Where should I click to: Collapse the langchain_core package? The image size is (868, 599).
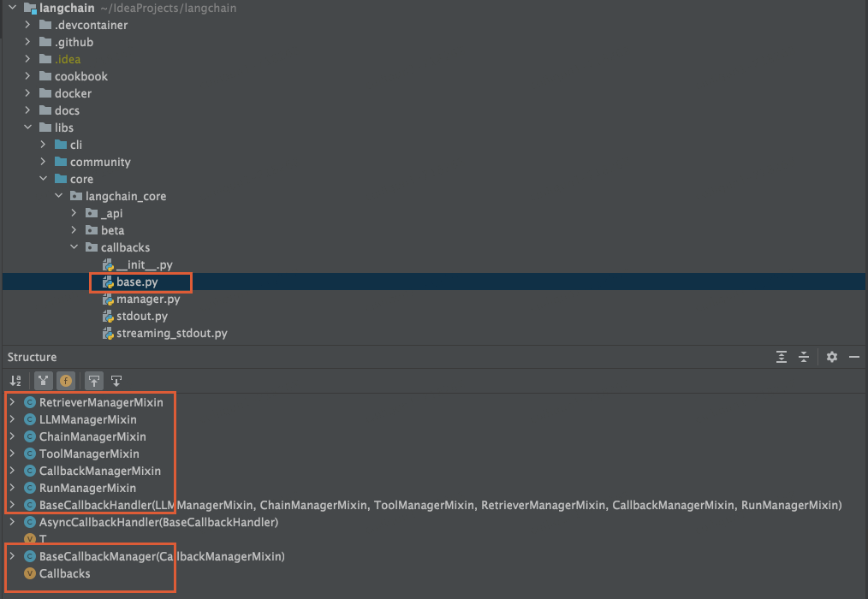tap(58, 196)
